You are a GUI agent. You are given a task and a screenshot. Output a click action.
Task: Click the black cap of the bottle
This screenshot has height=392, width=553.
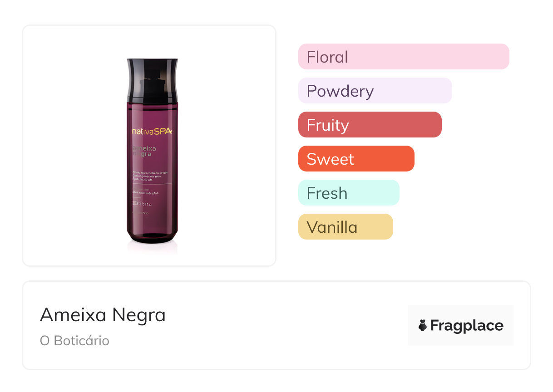(x=153, y=79)
